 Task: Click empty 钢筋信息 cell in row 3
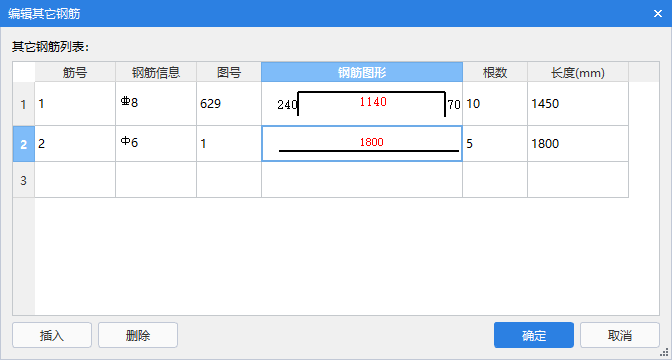click(x=156, y=180)
